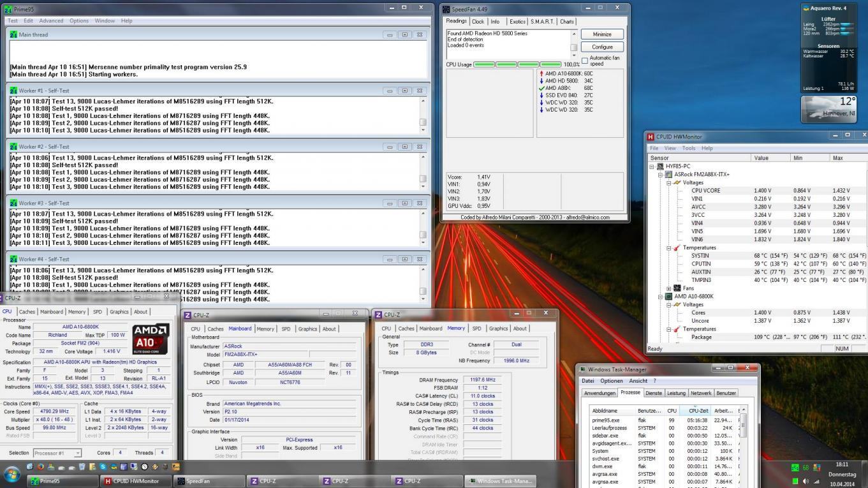The width and height of the screenshot is (868, 488).
Task: Click Windows Task-Manager taskbar button
Action: 501,481
